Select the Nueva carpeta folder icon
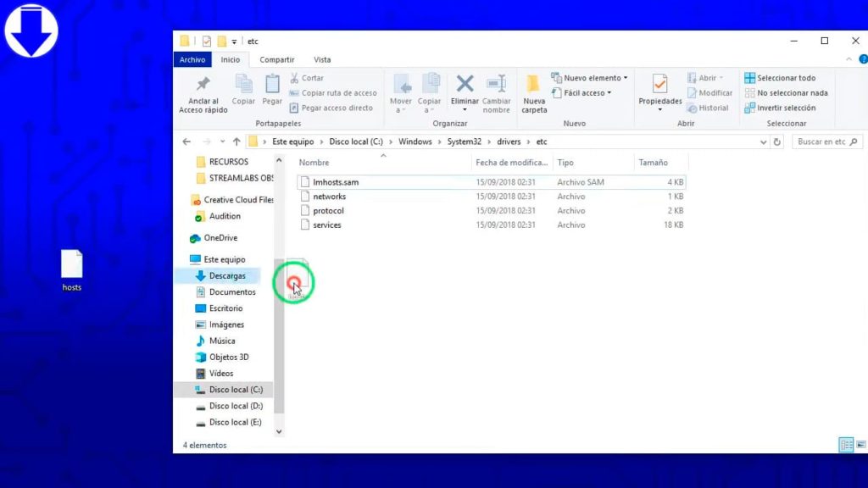868x488 pixels. (x=533, y=84)
